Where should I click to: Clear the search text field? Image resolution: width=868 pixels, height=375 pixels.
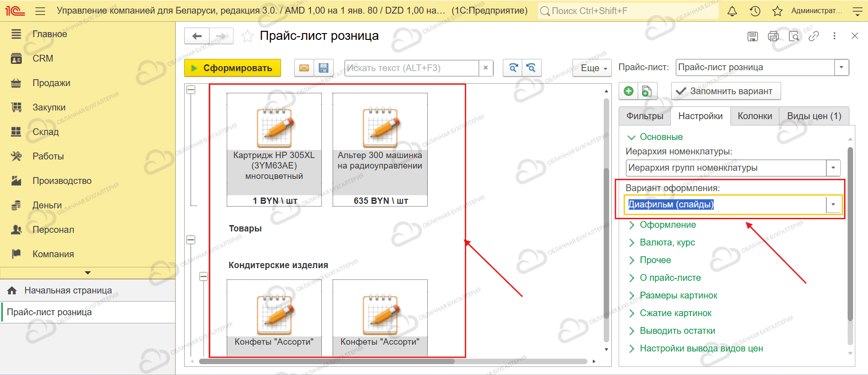(486, 68)
